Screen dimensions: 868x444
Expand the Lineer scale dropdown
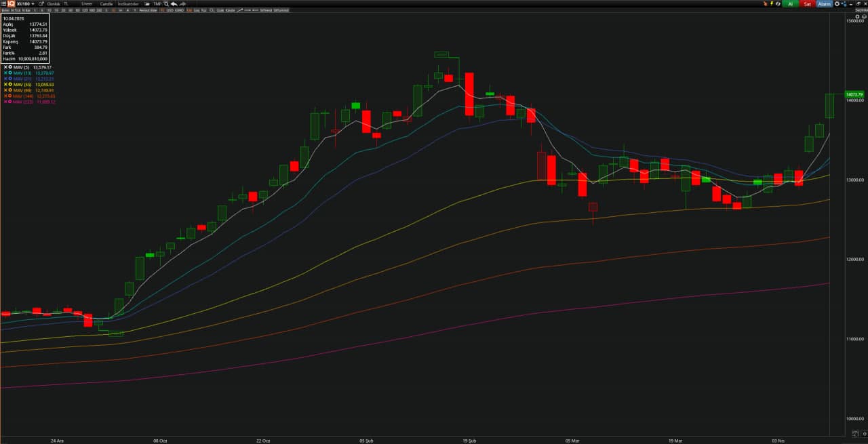[87, 4]
